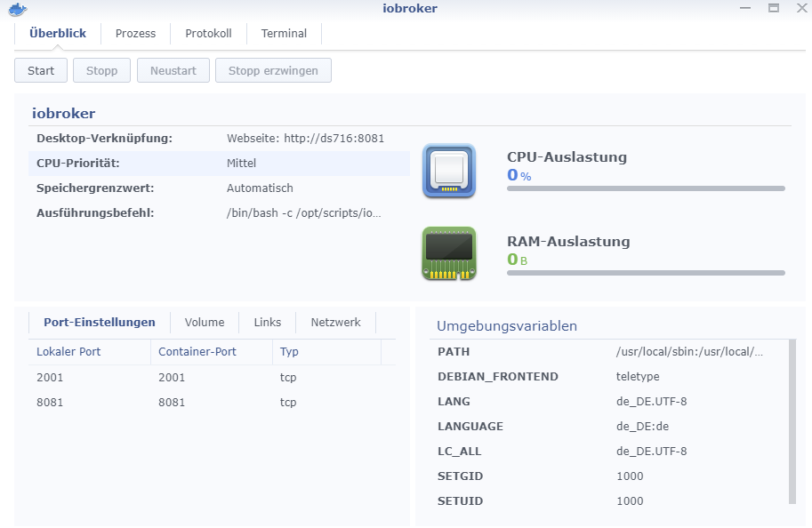The height and width of the screenshot is (528, 812).
Task: Click the RAM-Auslastung progress bar
Action: point(646,273)
